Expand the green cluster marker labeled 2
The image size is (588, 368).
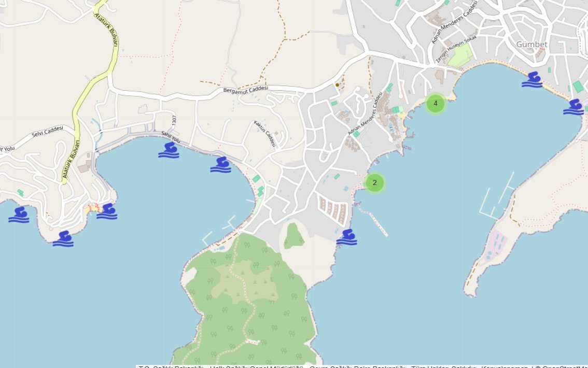[374, 183]
